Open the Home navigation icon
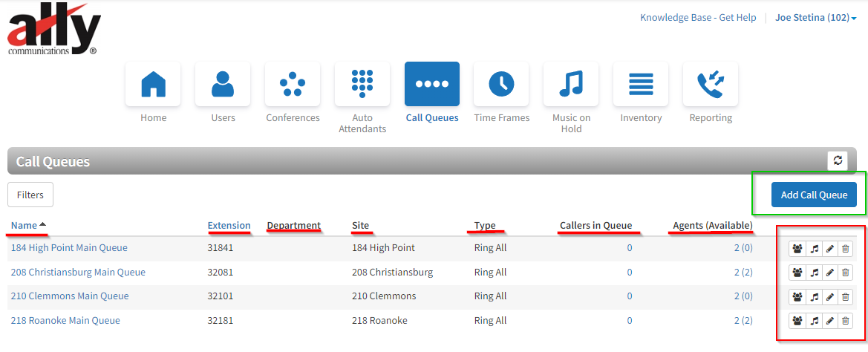 [x=153, y=84]
